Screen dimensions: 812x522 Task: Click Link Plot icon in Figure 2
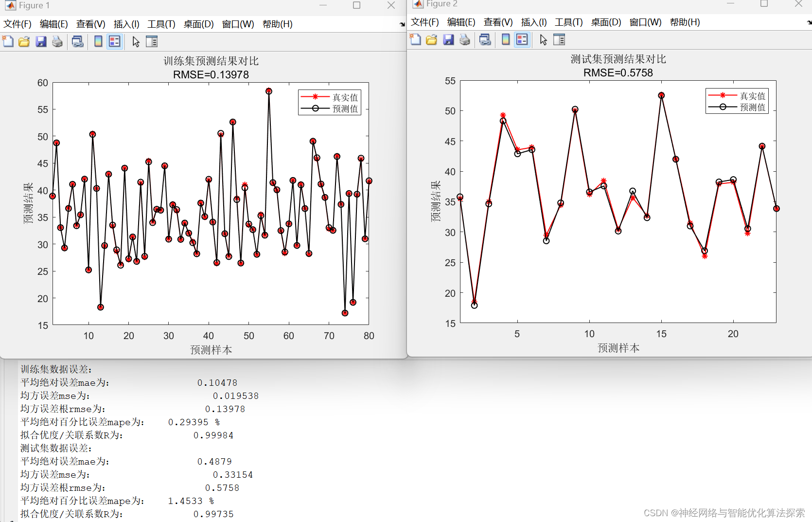tap(485, 39)
